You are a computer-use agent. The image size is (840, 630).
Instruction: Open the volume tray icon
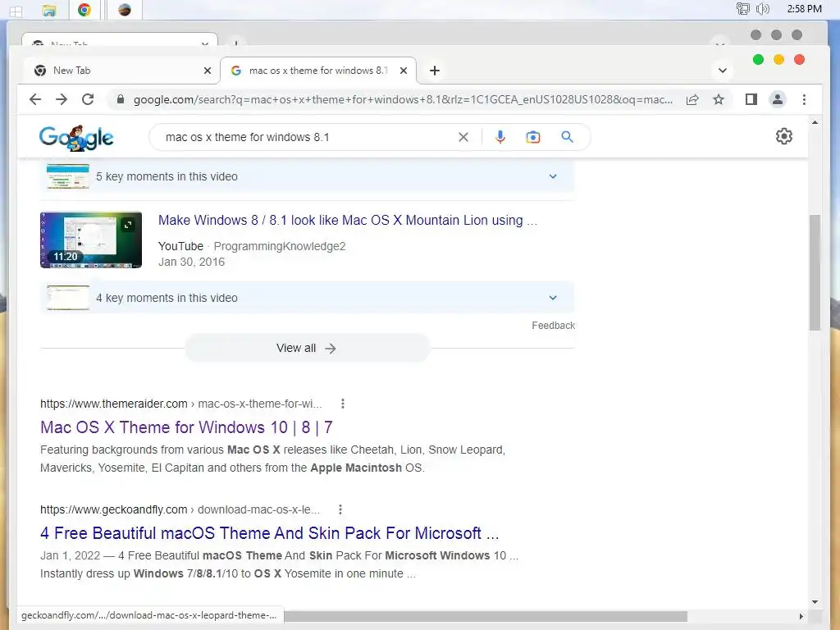coord(763,8)
